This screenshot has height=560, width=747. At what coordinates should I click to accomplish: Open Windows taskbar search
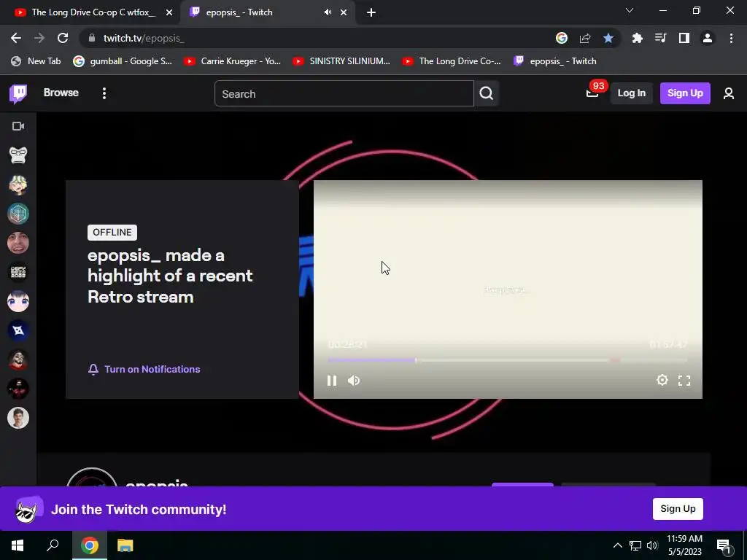click(x=53, y=545)
